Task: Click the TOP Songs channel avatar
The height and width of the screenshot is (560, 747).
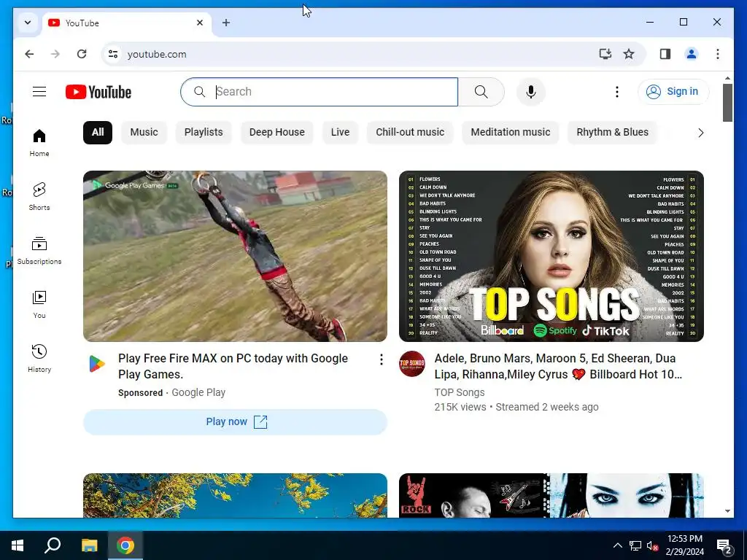Action: point(412,364)
